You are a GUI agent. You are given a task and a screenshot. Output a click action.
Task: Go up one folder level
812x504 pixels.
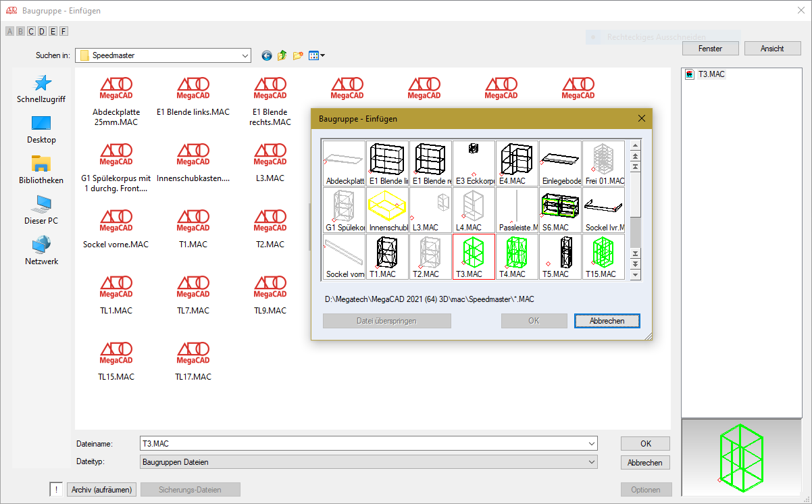tap(282, 55)
